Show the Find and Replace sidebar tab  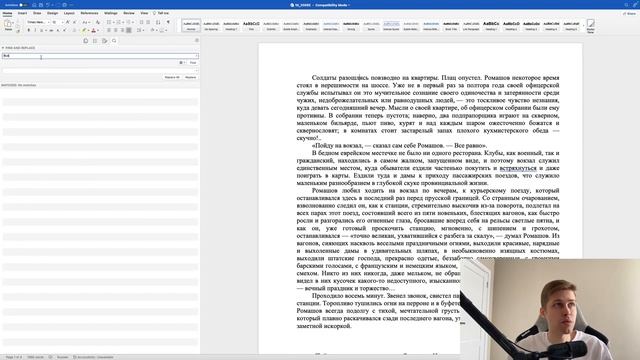tap(114, 41)
